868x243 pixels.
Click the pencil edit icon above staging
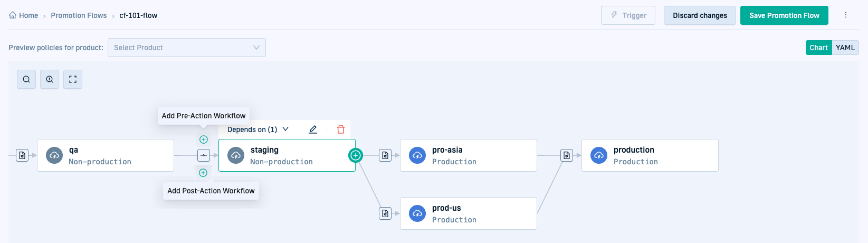tap(313, 129)
